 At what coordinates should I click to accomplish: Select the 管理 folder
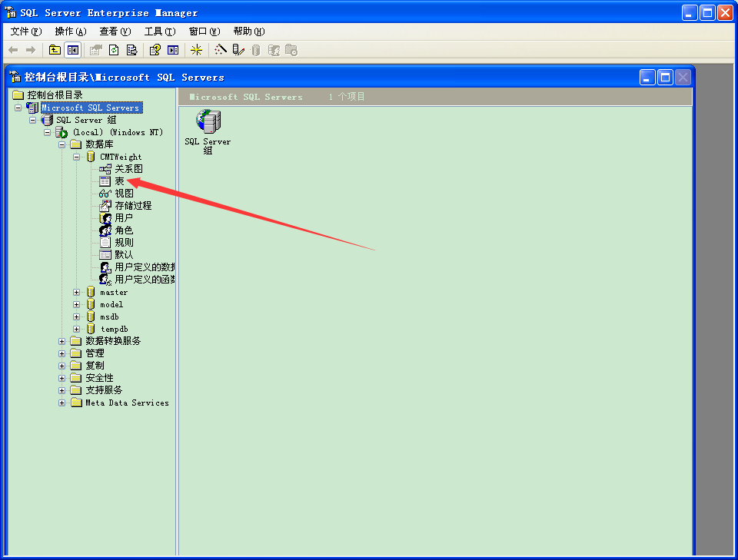click(x=95, y=353)
